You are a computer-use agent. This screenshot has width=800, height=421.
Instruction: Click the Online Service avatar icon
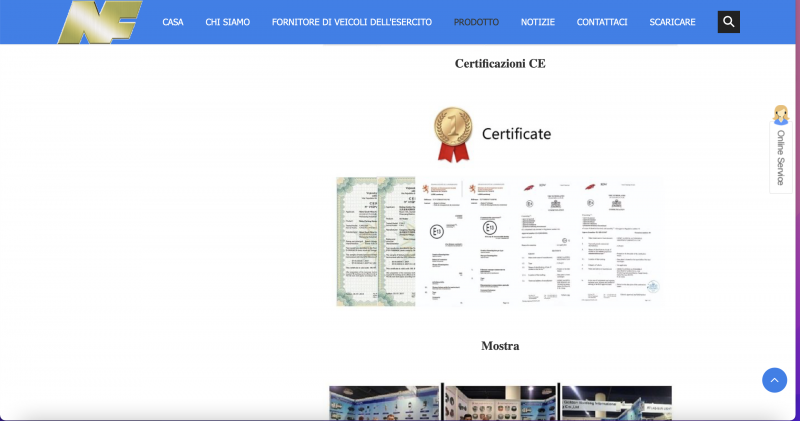click(780, 115)
